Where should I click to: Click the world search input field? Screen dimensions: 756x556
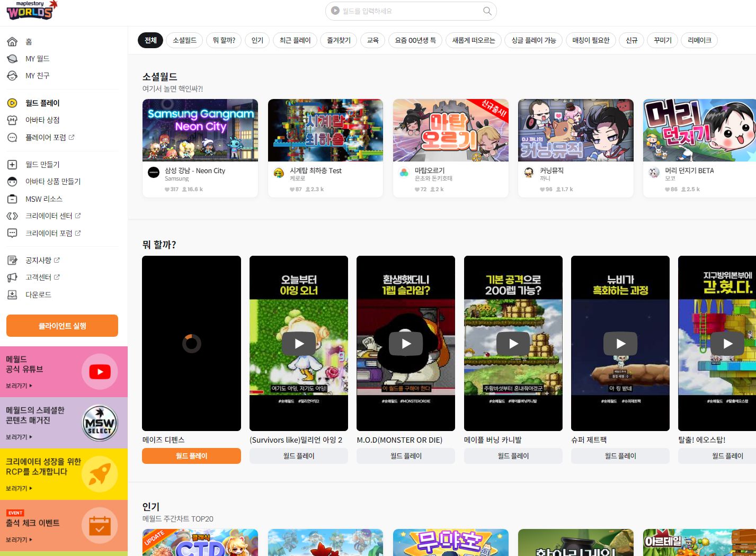click(x=411, y=11)
